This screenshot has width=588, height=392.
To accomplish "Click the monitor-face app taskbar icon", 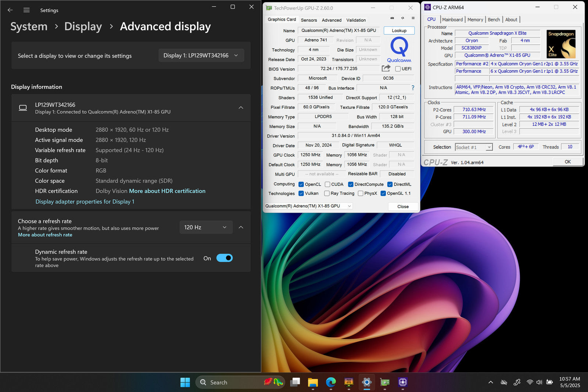I will (x=349, y=382).
